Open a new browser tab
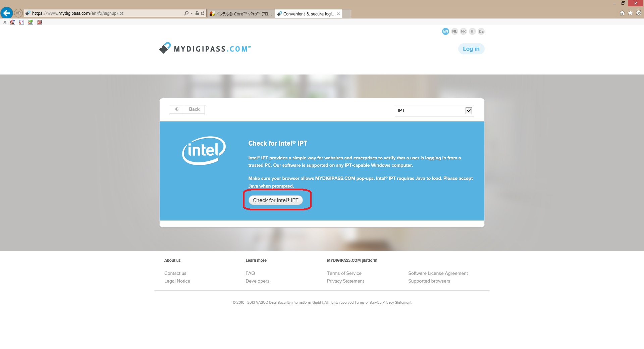The width and height of the screenshot is (644, 349). coord(346,14)
